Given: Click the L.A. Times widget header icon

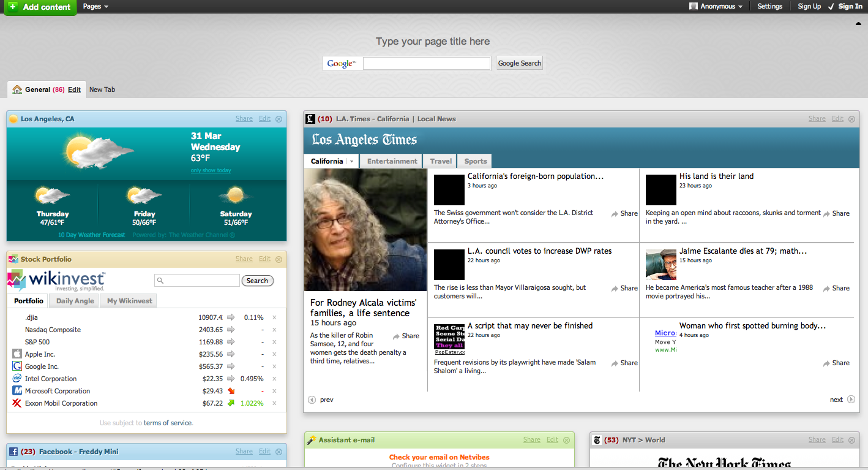Looking at the screenshot, I should click(x=310, y=119).
